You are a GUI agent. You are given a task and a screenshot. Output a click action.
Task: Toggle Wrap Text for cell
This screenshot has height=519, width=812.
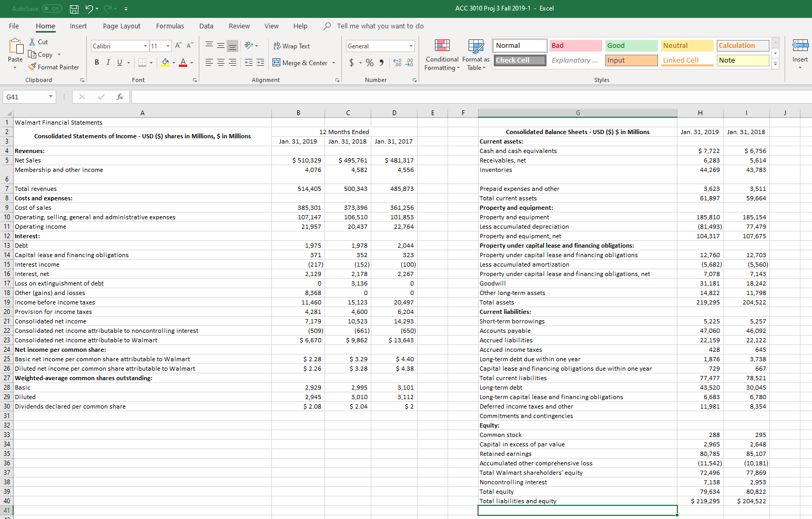pyautogui.click(x=291, y=46)
